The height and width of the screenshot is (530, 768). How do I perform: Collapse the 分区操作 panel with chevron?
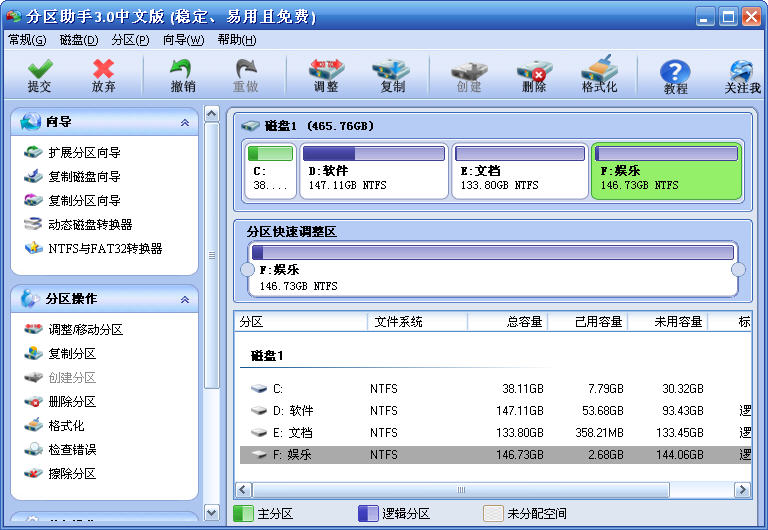184,299
